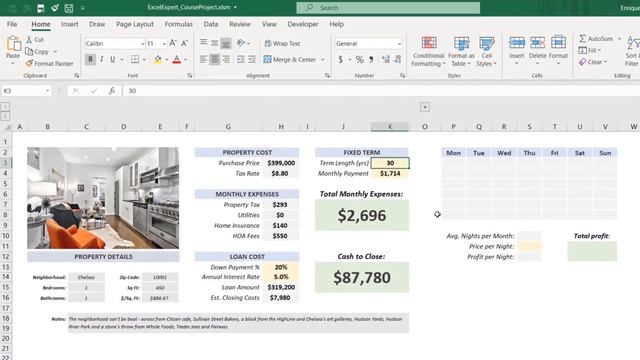Click the Decrease Indent icon
640x360 pixels.
tap(241, 60)
